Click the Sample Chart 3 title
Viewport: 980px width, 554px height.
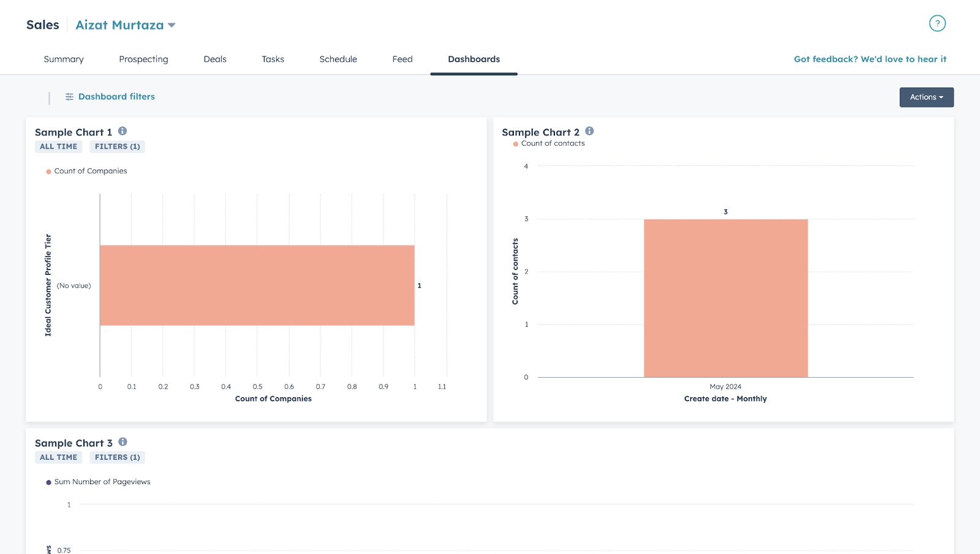pos(73,443)
